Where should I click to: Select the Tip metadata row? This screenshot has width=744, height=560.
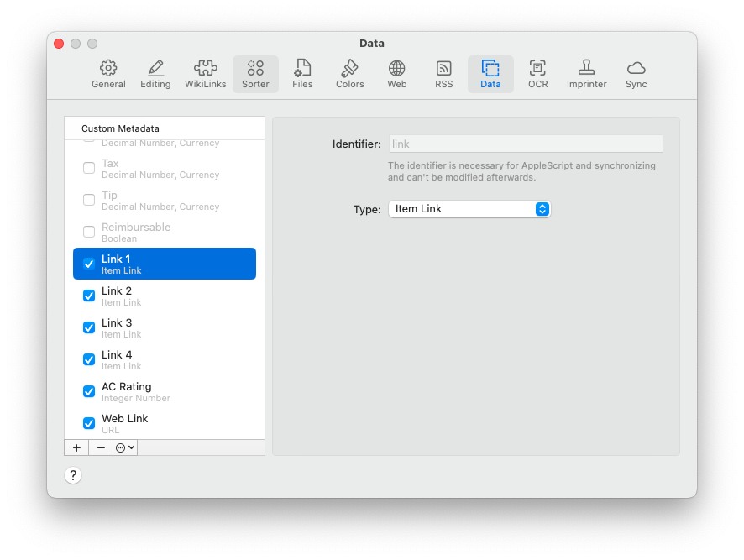(165, 200)
